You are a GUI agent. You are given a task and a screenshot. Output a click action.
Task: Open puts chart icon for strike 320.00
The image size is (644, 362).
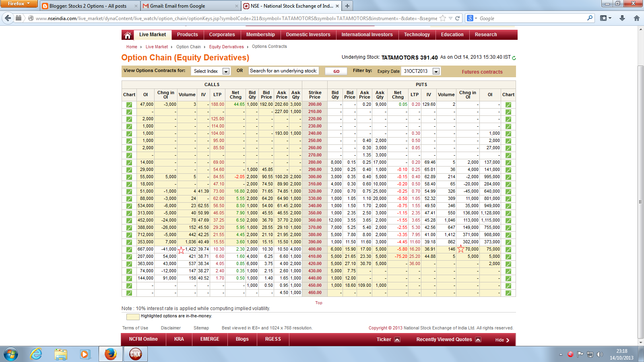pos(508,191)
